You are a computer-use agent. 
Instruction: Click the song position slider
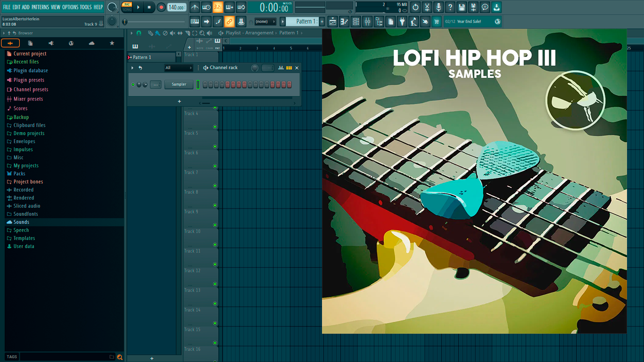tap(154, 22)
